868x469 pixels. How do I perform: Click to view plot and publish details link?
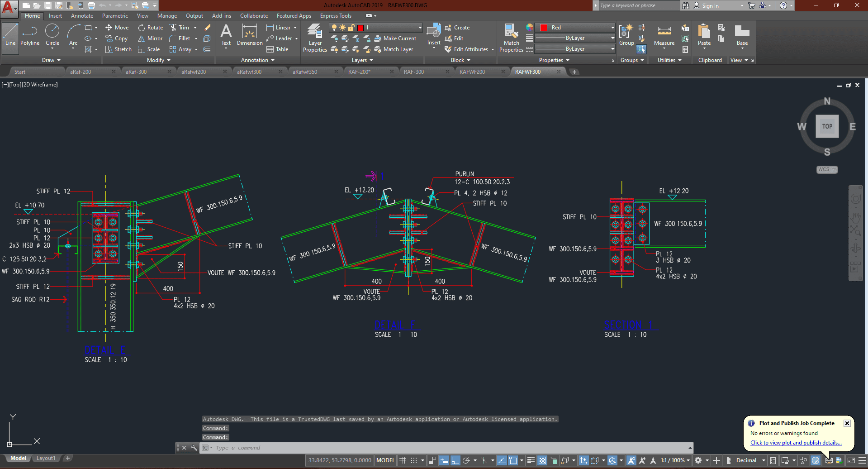coord(796,443)
